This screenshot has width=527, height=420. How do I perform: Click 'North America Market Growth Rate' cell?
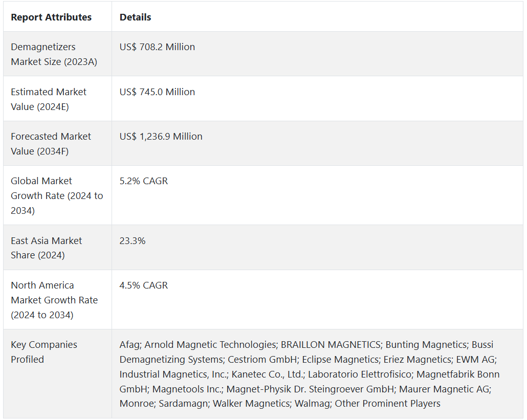(57, 300)
